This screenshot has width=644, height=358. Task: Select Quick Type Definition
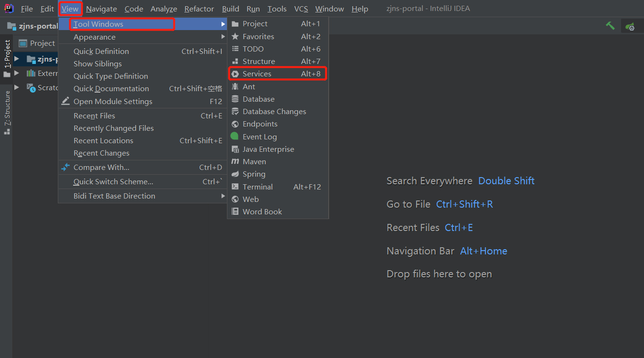coord(142,76)
